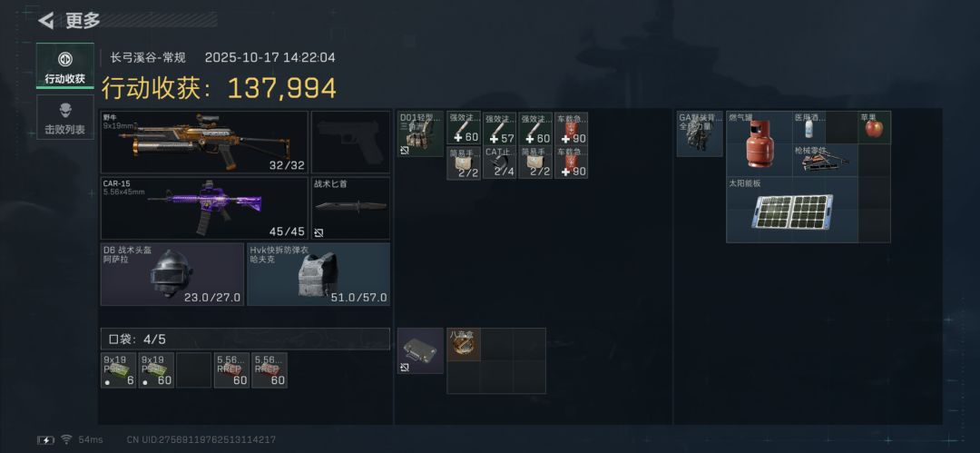The image size is (980, 453).
Task: Select the D6 战术头盔 helmet
Action: tap(172, 274)
